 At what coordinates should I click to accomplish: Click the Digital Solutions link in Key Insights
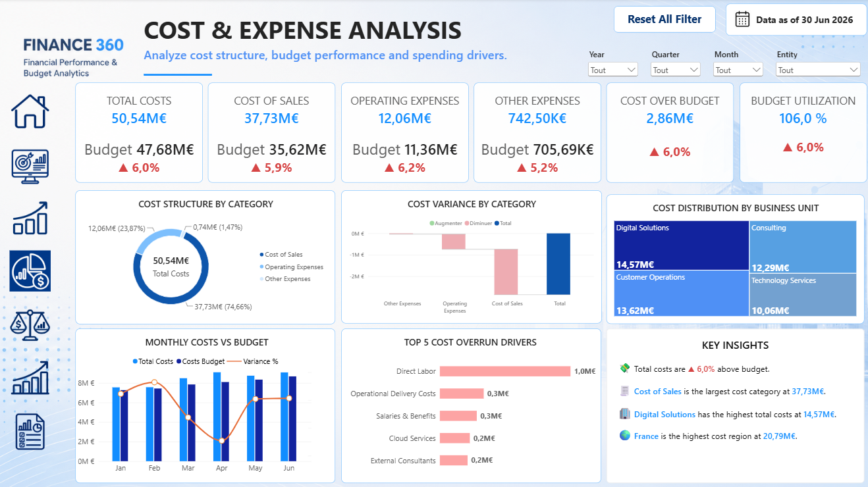665,414
